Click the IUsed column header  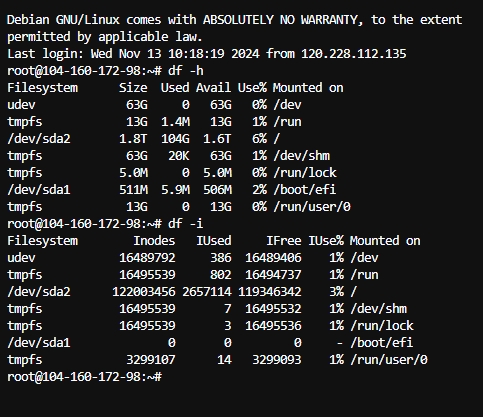(x=214, y=241)
